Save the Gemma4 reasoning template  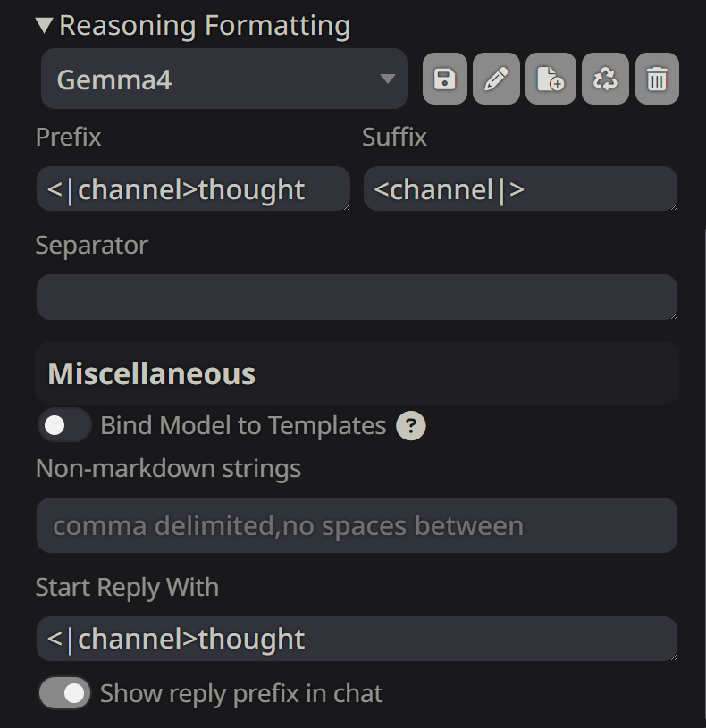click(x=444, y=79)
